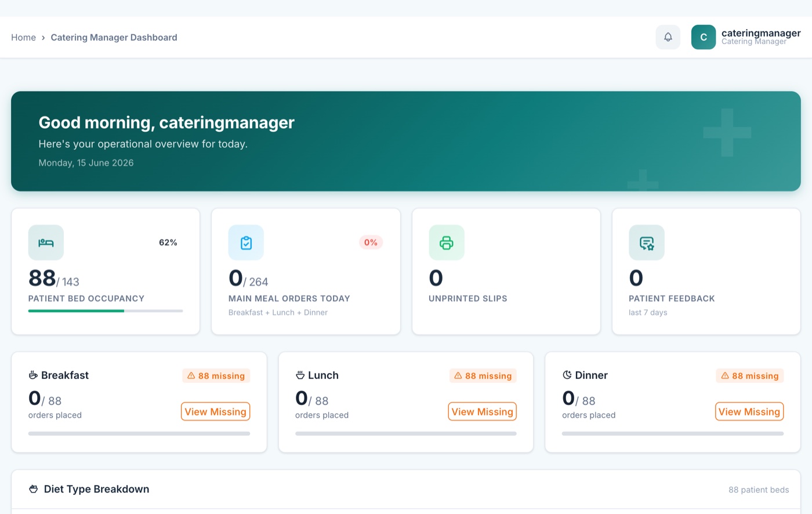Open the notifications bell

point(668,37)
